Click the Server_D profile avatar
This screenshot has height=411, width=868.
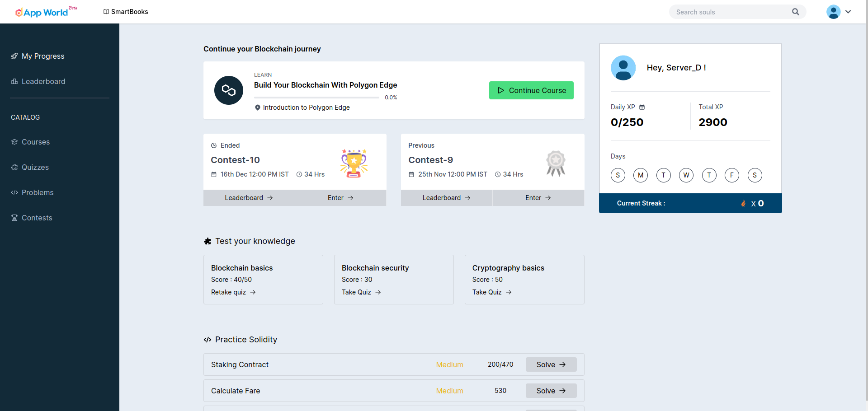click(x=623, y=68)
